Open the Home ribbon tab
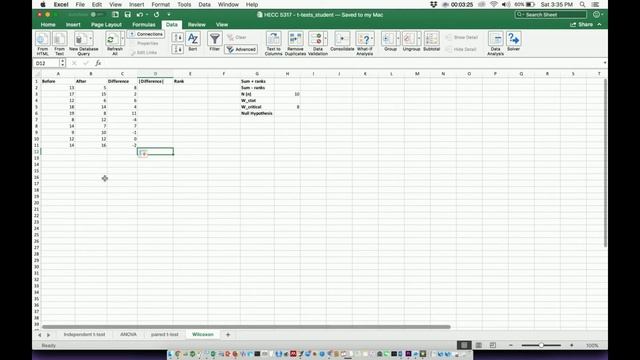 coord(48,24)
